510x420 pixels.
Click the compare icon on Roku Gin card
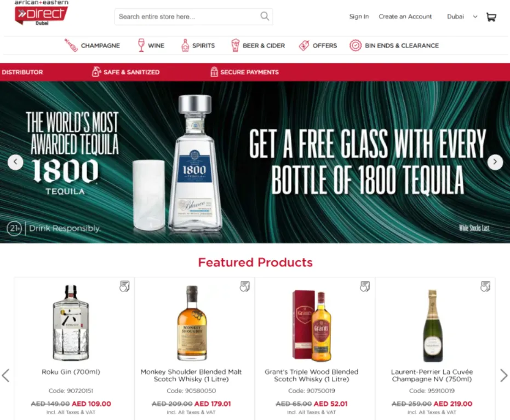coord(124,286)
